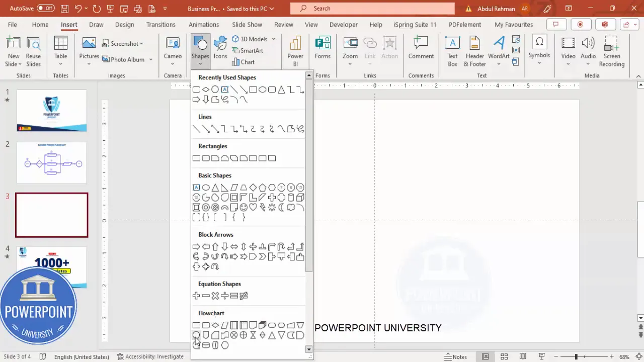Image resolution: width=644 pixels, height=362 pixels.
Task: Open the File menu
Action: [x=12, y=25]
